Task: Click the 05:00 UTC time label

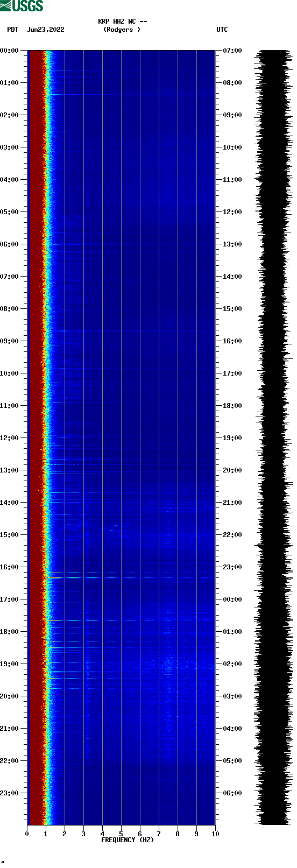Action: pos(232,761)
